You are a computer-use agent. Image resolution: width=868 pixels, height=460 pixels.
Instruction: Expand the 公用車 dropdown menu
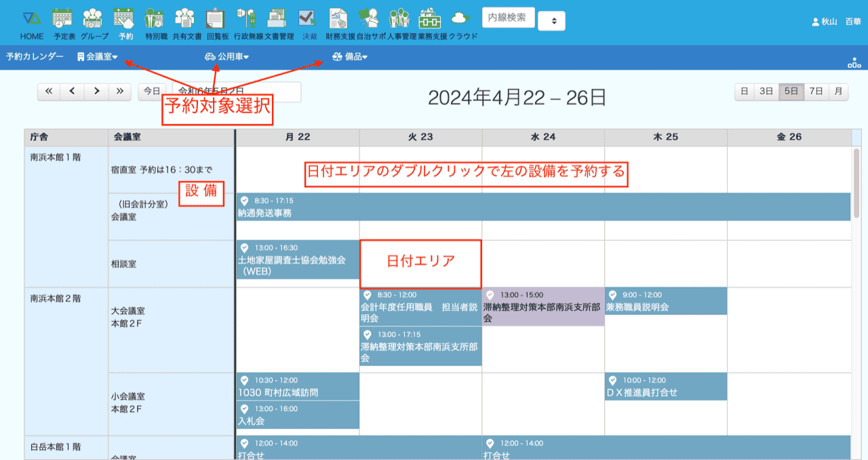click(x=227, y=57)
